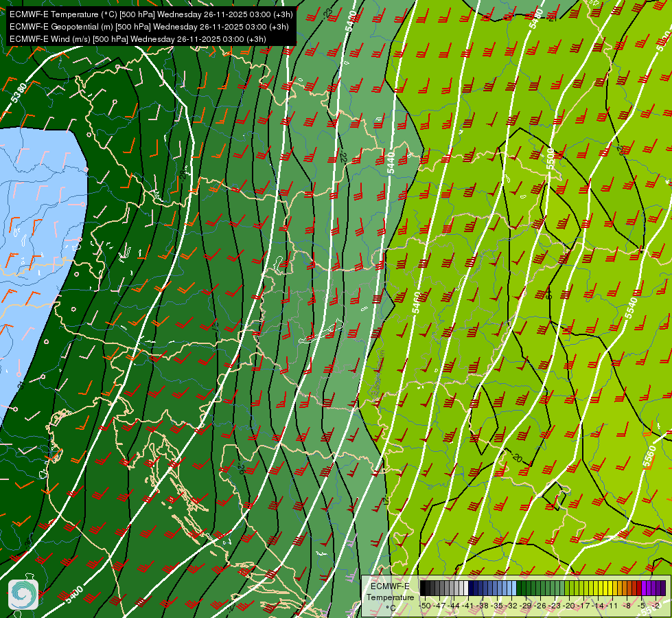
Task: Click the -47 value on temperature legend
Action: click(x=439, y=606)
